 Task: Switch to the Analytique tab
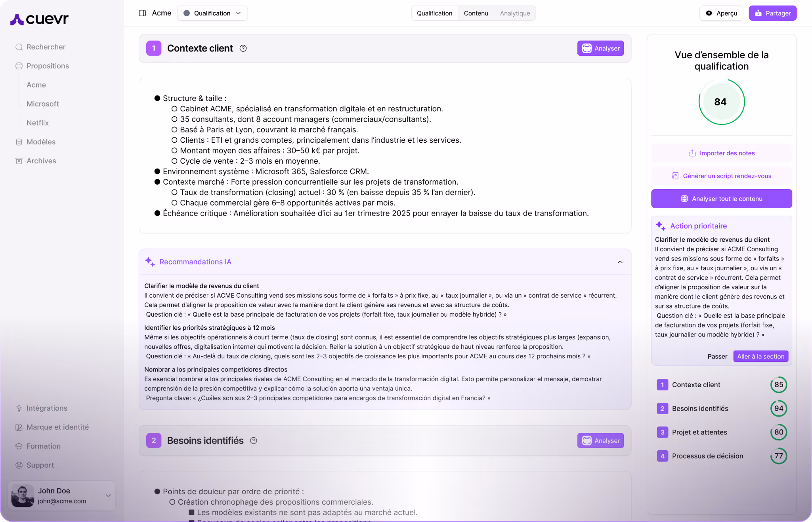tap(514, 13)
